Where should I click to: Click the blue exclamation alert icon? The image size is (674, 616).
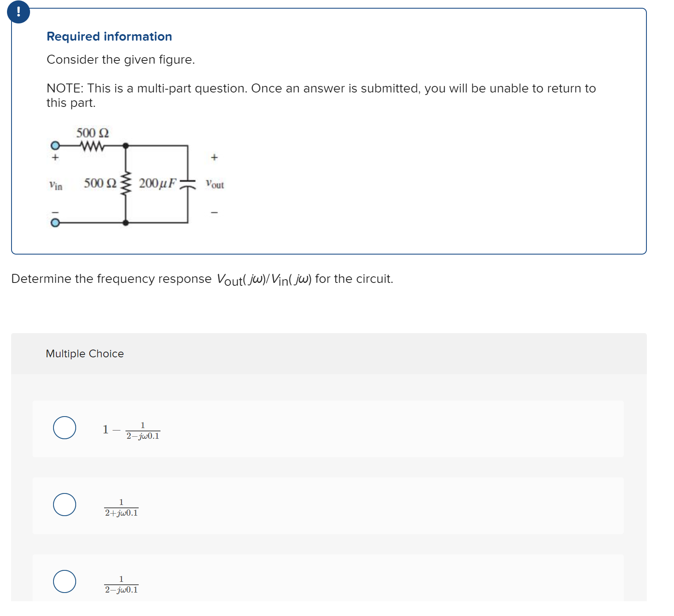pos(19,12)
